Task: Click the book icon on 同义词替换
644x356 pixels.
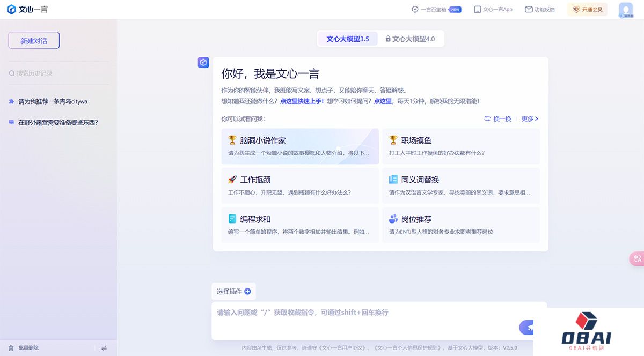Action: tap(393, 180)
